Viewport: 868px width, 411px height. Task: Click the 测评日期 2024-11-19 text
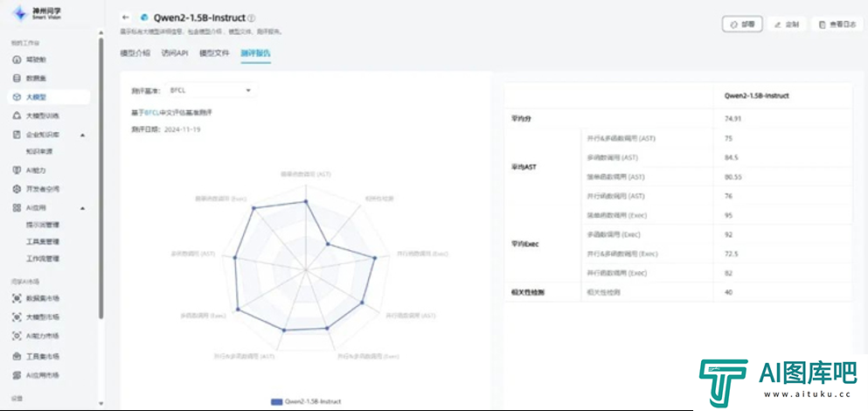pyautogui.click(x=165, y=129)
